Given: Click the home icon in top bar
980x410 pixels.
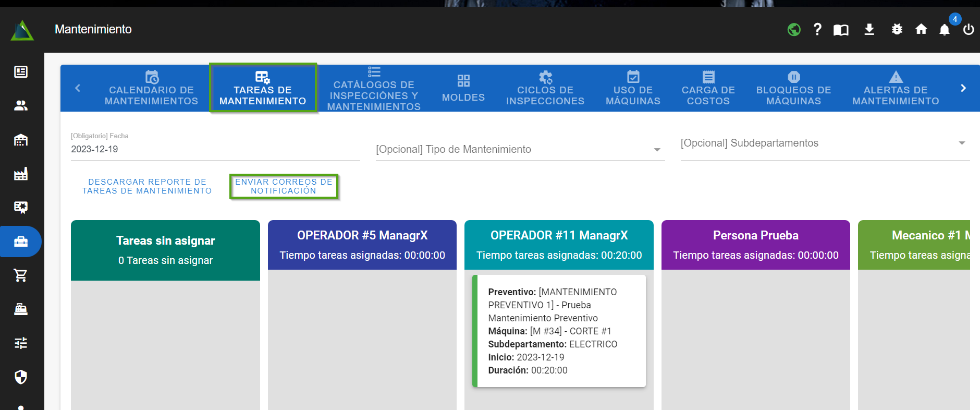Looking at the screenshot, I should tap(921, 29).
